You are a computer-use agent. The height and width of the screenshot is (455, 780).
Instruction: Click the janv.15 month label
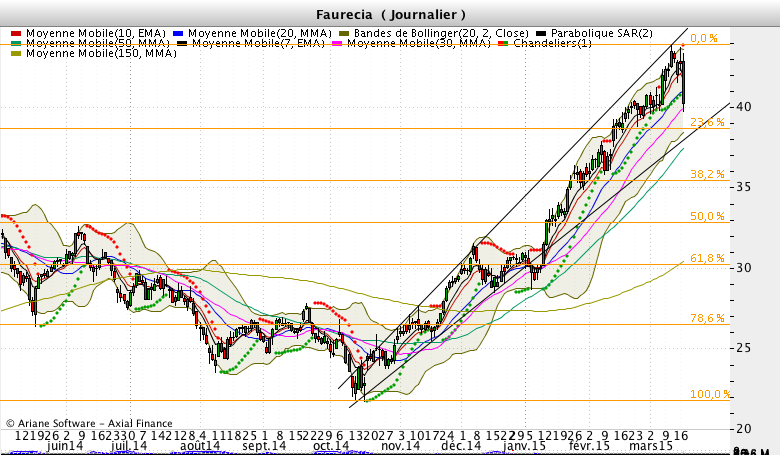pos(524,446)
